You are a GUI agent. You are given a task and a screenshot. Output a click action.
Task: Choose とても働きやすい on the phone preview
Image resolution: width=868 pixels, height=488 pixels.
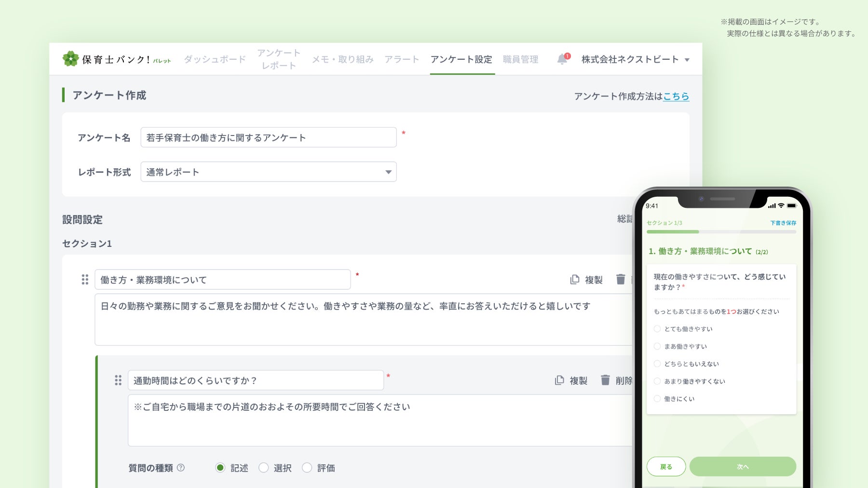pos(657,329)
